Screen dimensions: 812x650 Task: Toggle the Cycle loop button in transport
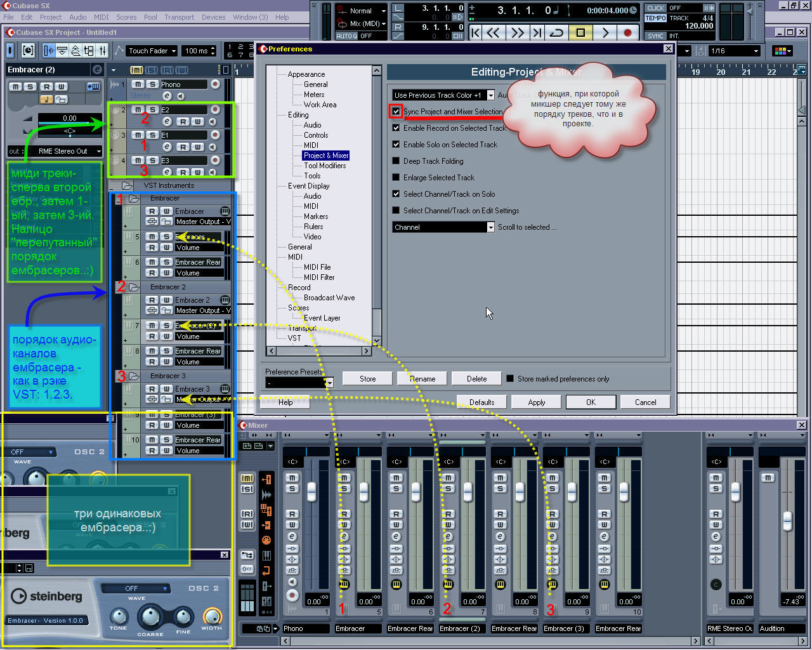click(556, 33)
